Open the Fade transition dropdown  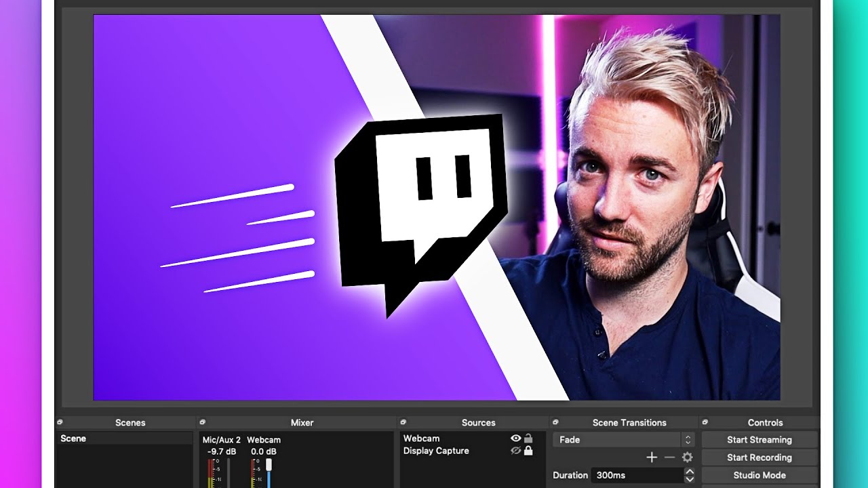click(624, 440)
